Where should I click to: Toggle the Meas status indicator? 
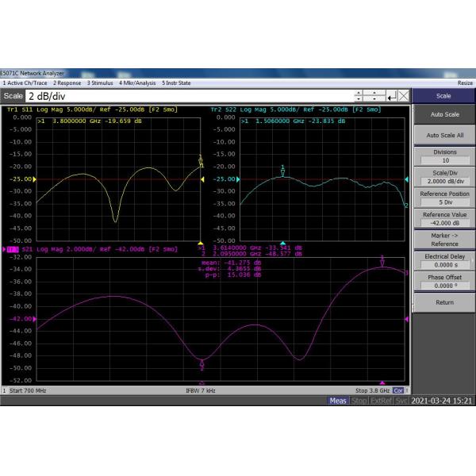click(339, 401)
